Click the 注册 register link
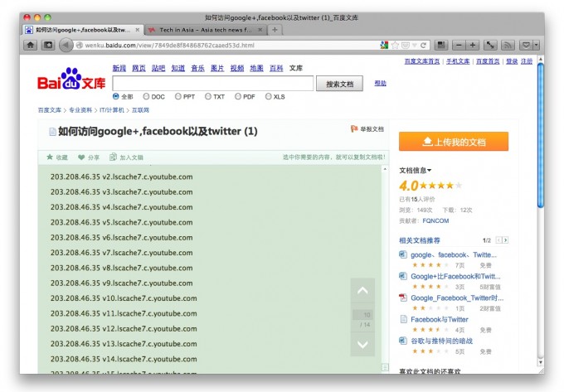The height and width of the screenshot is (392, 564). click(527, 61)
